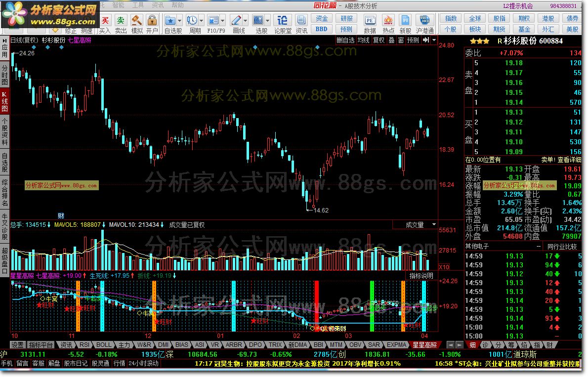This screenshot has height=377, width=588.
Task: Toggle 复权 price adjustment option
Action: click(x=379, y=40)
